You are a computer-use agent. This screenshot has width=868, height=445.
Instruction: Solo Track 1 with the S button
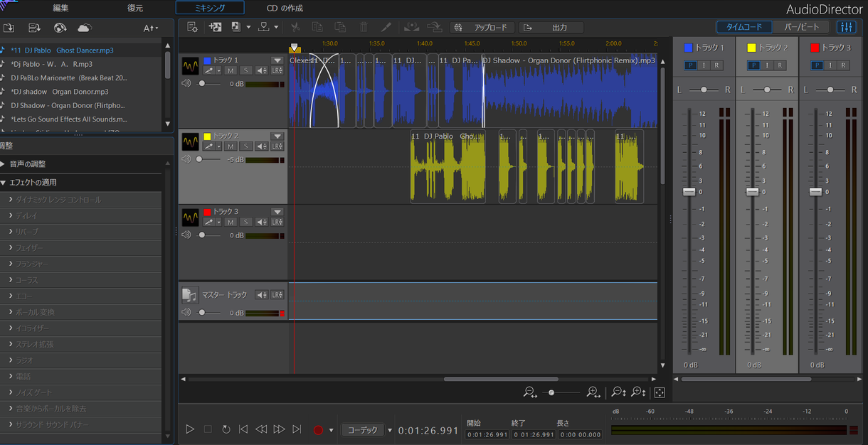coord(245,70)
